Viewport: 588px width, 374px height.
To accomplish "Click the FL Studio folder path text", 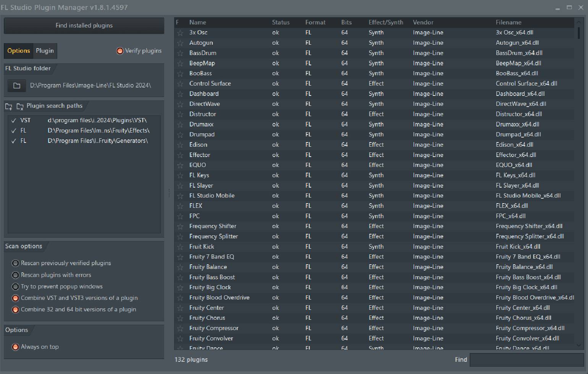I will point(90,86).
